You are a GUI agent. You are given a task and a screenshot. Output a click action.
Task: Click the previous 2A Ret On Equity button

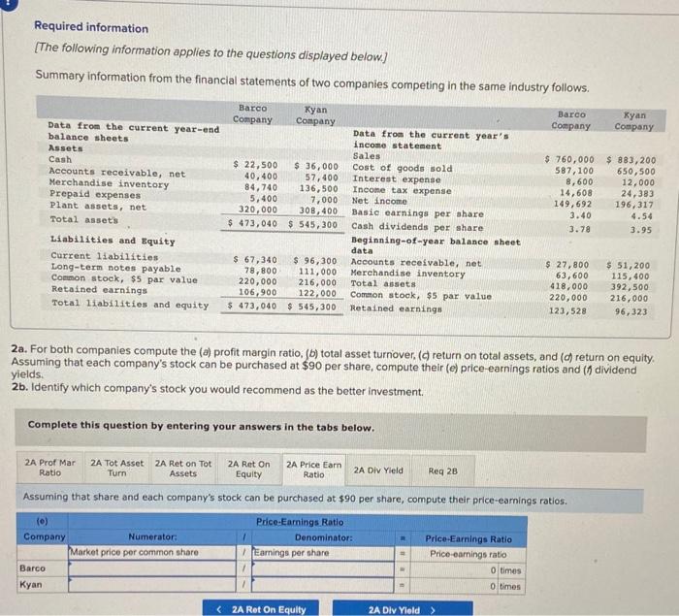(x=261, y=608)
